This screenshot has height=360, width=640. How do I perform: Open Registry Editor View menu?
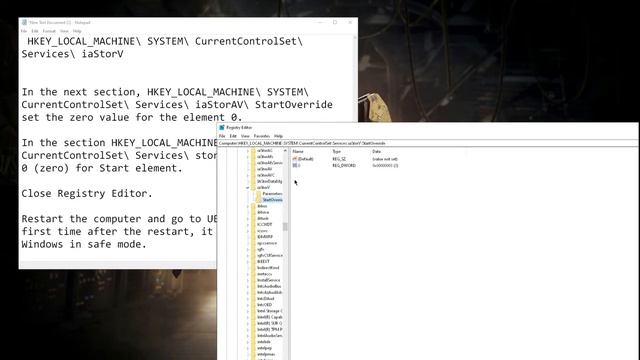click(245, 136)
